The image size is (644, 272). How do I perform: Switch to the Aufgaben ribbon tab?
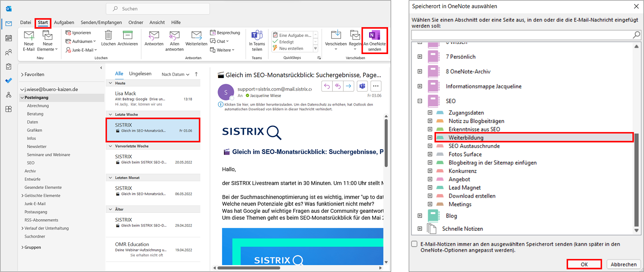64,22
